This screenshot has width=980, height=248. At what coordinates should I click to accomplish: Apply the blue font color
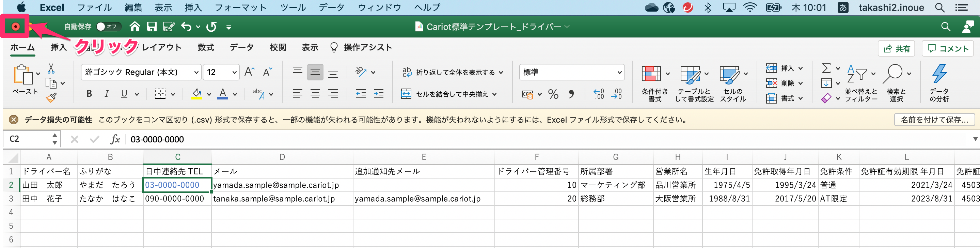click(x=223, y=94)
